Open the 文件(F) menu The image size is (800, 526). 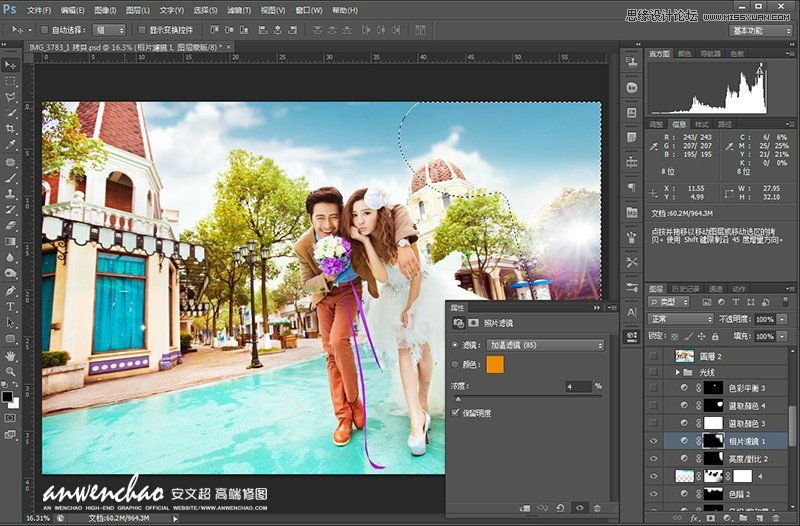point(39,10)
